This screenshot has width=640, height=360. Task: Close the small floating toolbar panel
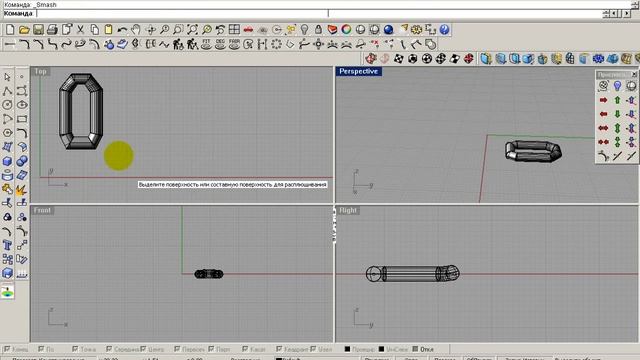click(634, 74)
